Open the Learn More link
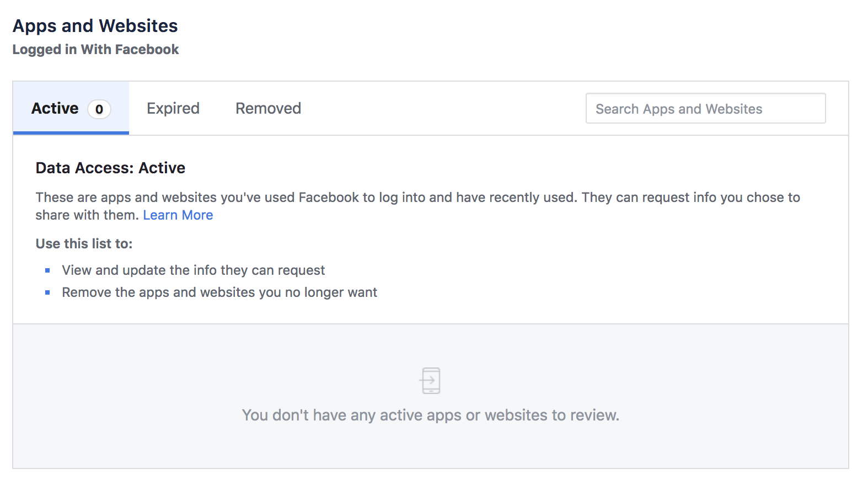 click(178, 215)
